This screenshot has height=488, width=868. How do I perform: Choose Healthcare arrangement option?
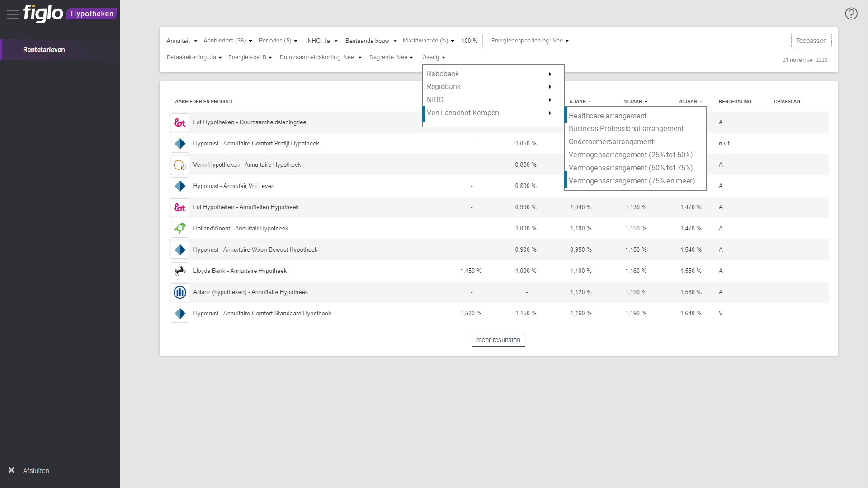635,116
